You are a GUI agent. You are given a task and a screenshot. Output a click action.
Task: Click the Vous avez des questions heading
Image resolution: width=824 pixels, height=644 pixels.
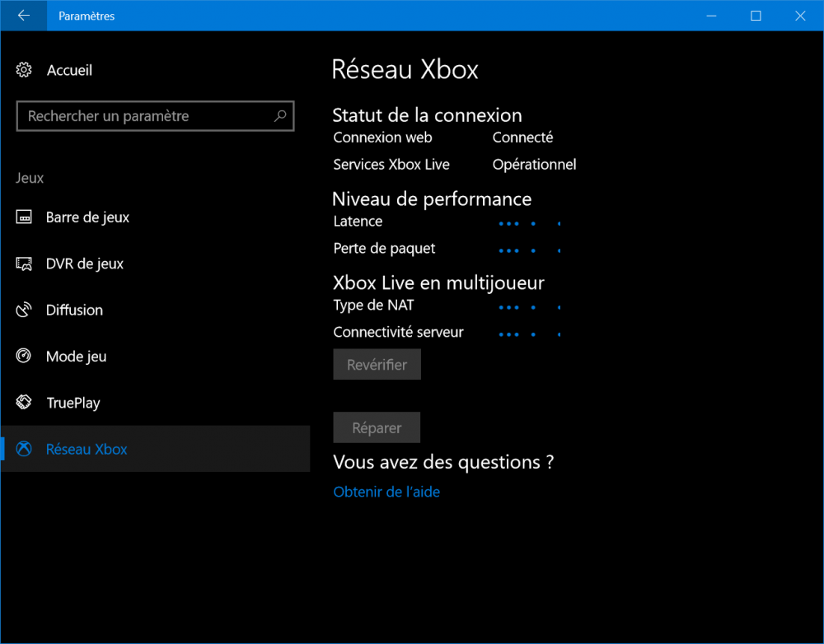coord(443,462)
